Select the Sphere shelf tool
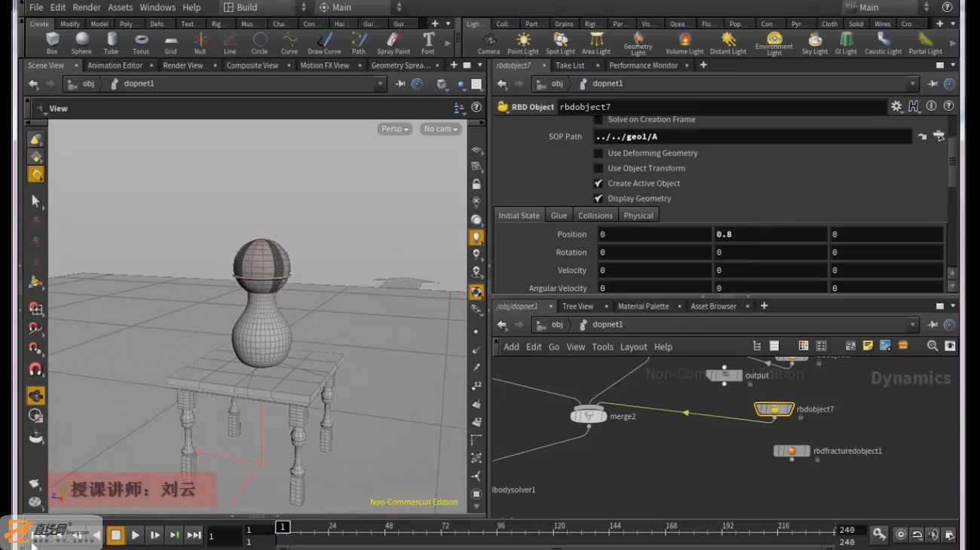Image resolution: width=980 pixels, height=550 pixels. click(81, 43)
